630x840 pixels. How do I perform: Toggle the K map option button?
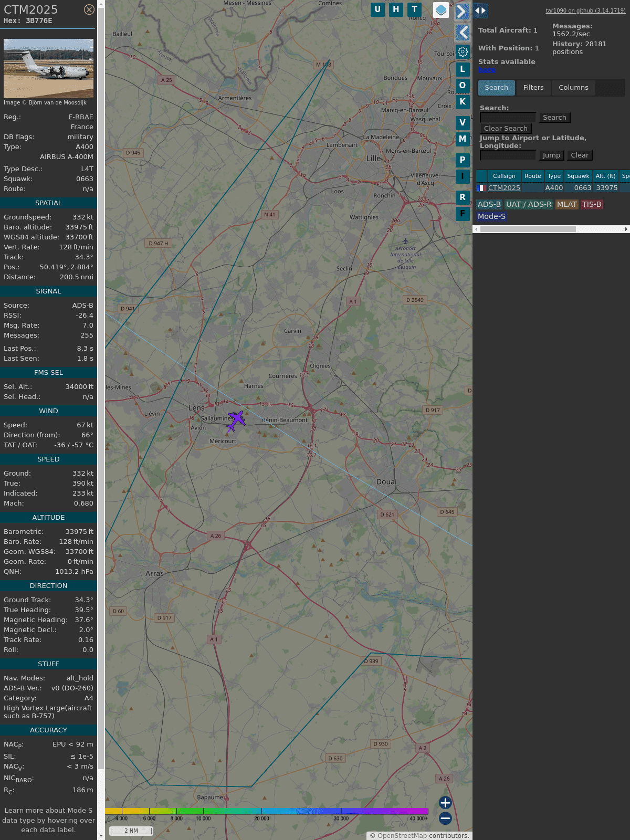tap(463, 102)
